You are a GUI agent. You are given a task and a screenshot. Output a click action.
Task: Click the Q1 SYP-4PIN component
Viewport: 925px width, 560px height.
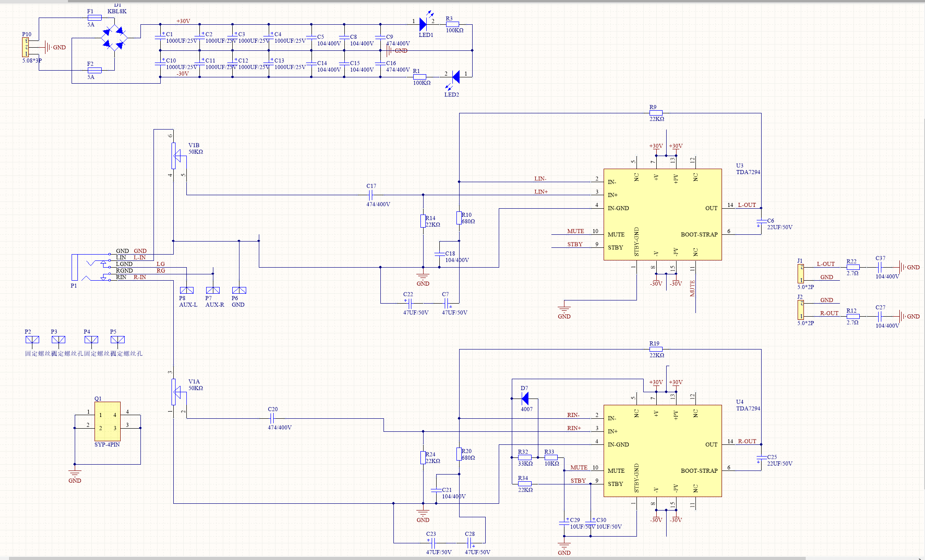(107, 421)
